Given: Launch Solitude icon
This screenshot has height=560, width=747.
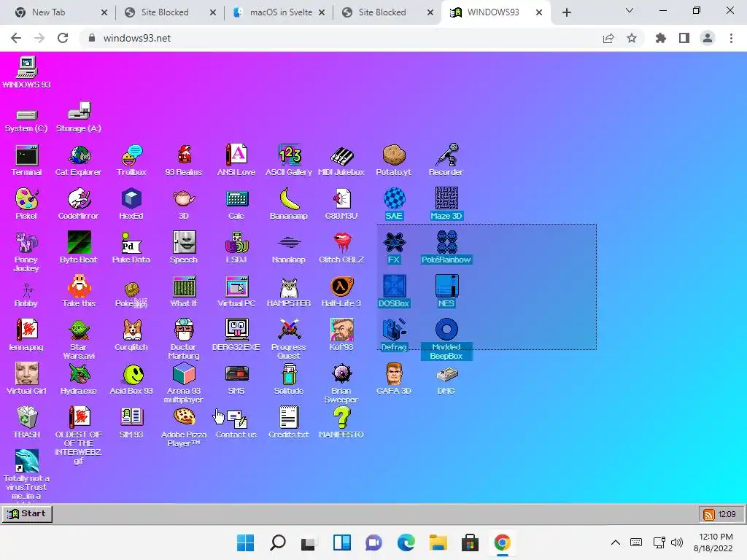Looking at the screenshot, I should [x=289, y=379].
